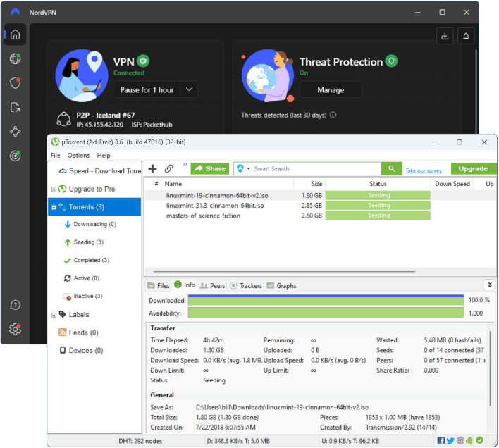Select Downloading (0) filter

(x=91, y=224)
